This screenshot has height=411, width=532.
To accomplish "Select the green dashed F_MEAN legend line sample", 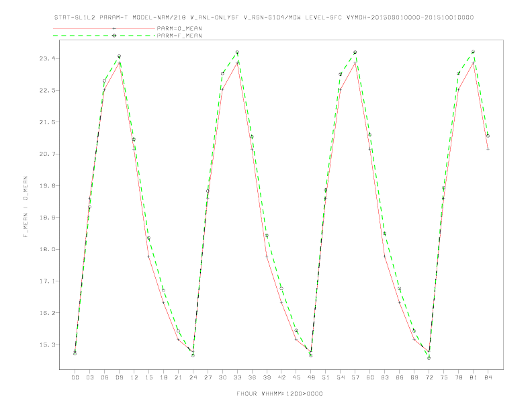I will pos(104,36).
